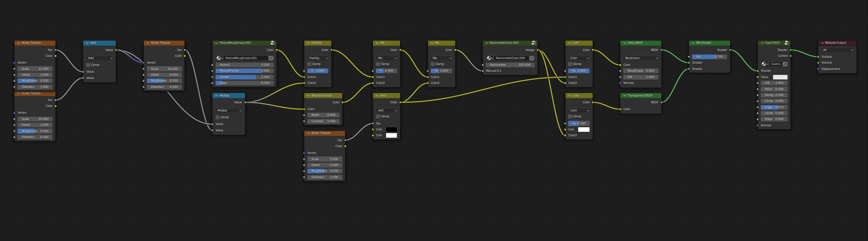868x241 pixels.
Task: Collapse the Material Output node
Action: pos(822,43)
